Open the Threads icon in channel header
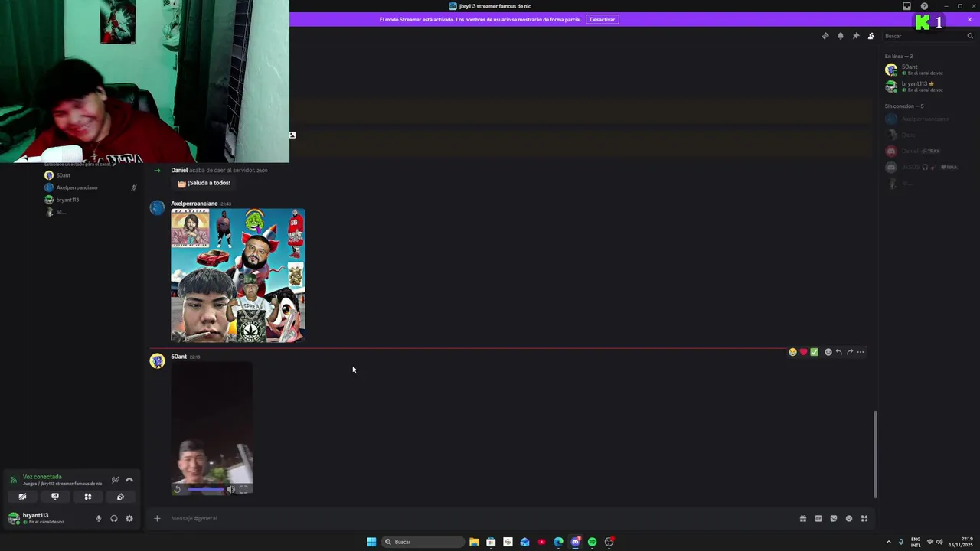Image resolution: width=980 pixels, height=551 pixels. click(x=825, y=36)
